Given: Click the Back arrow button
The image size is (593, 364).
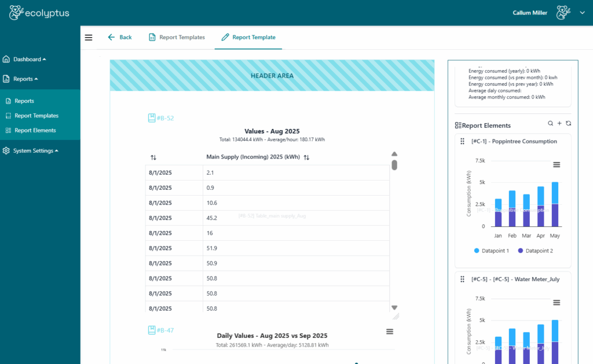Looking at the screenshot, I should click(x=119, y=38).
